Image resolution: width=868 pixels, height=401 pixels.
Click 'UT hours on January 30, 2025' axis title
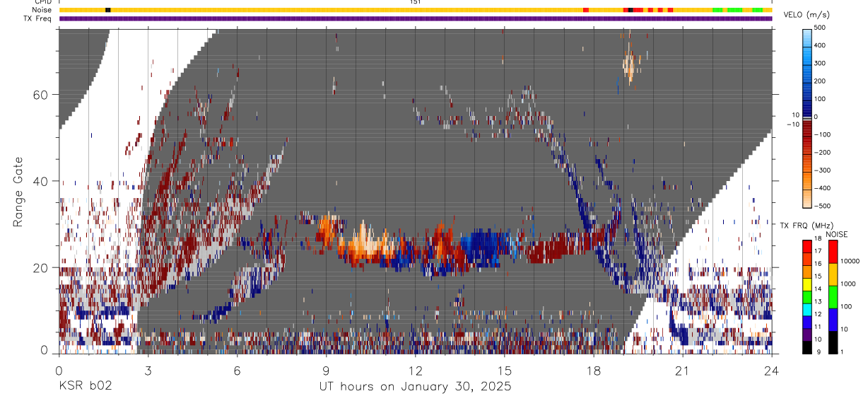pyautogui.click(x=415, y=387)
